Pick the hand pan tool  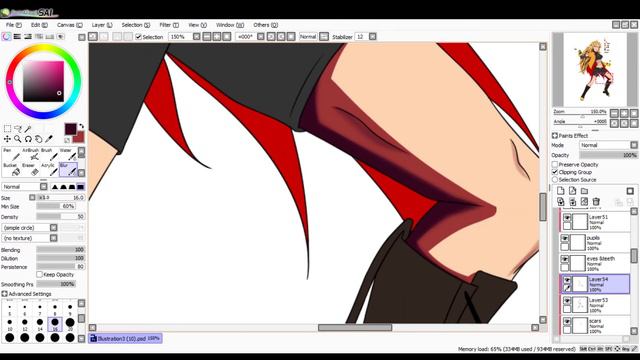click(38, 139)
